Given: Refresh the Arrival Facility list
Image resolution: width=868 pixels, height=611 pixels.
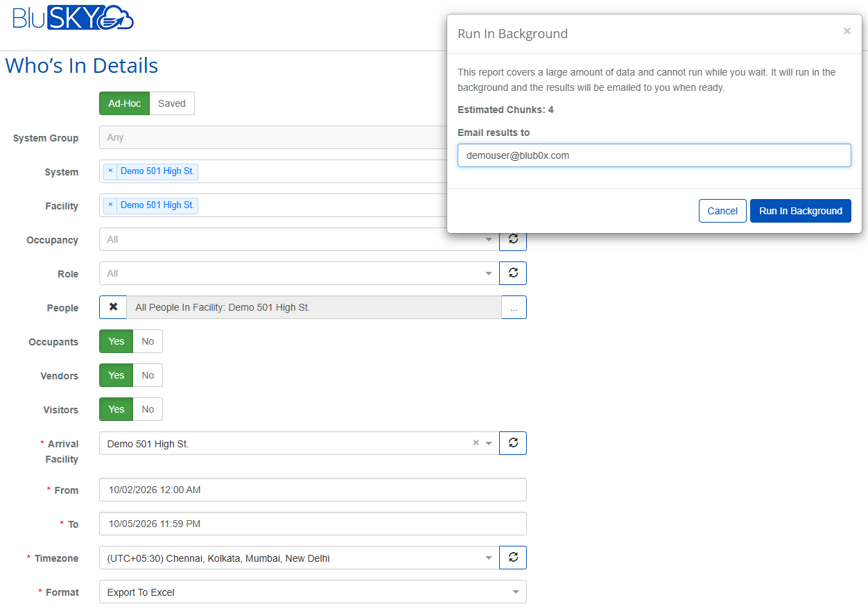Looking at the screenshot, I should (x=513, y=443).
